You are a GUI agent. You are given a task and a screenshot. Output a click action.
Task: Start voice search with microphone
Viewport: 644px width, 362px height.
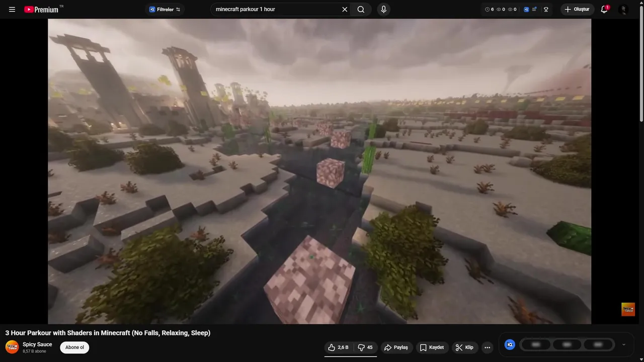[x=384, y=10]
